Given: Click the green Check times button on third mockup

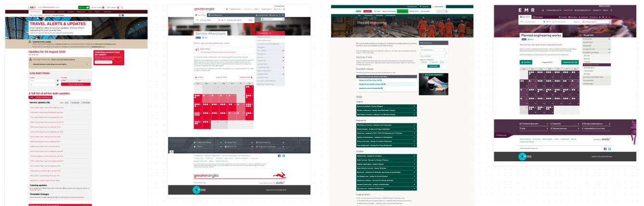Looking at the screenshot, I should pyautogui.click(x=433, y=66).
